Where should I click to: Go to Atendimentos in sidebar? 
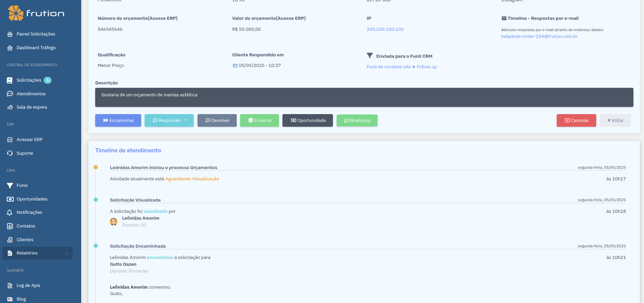[31, 94]
